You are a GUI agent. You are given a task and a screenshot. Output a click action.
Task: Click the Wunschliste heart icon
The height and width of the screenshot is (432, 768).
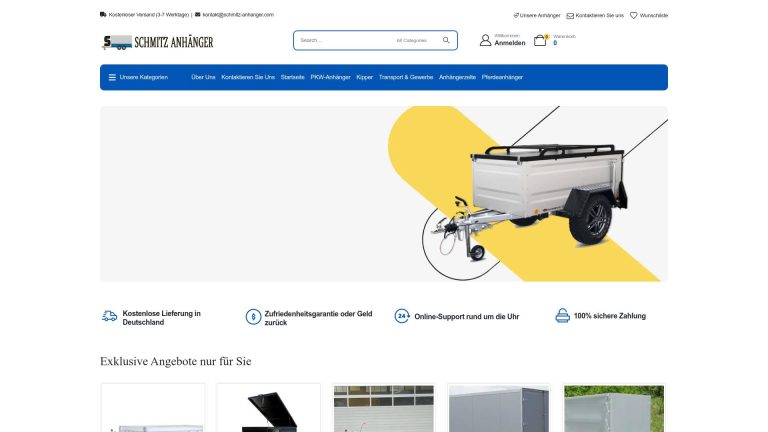pos(633,16)
